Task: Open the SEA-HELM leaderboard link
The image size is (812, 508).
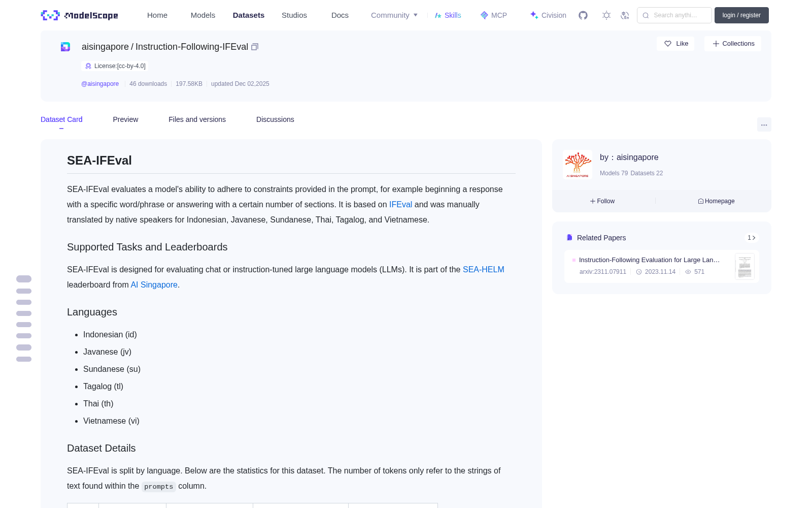Action: (x=483, y=270)
